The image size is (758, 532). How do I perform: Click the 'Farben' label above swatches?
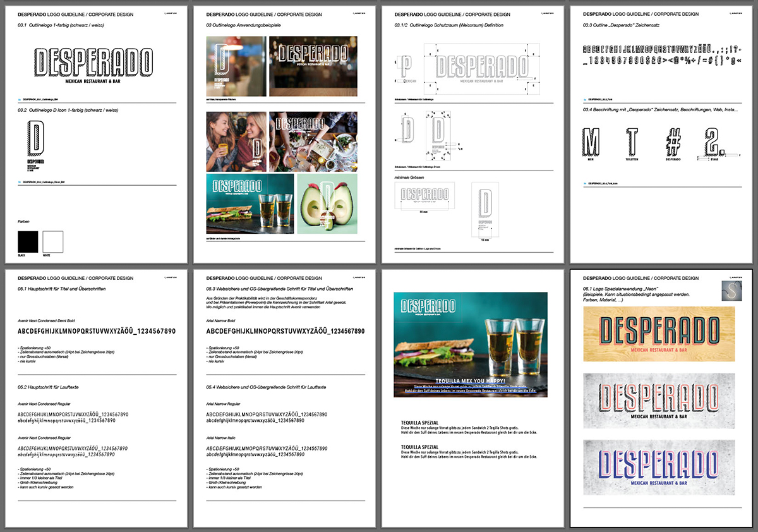pos(23,222)
